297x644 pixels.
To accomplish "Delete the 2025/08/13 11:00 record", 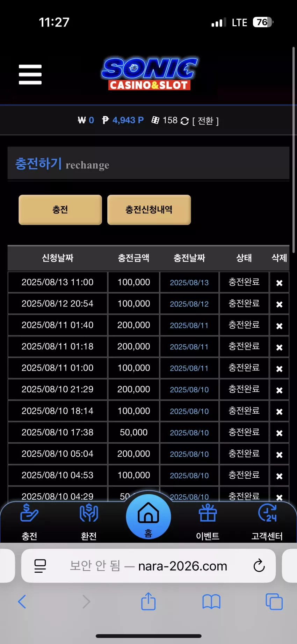I will coord(279,283).
